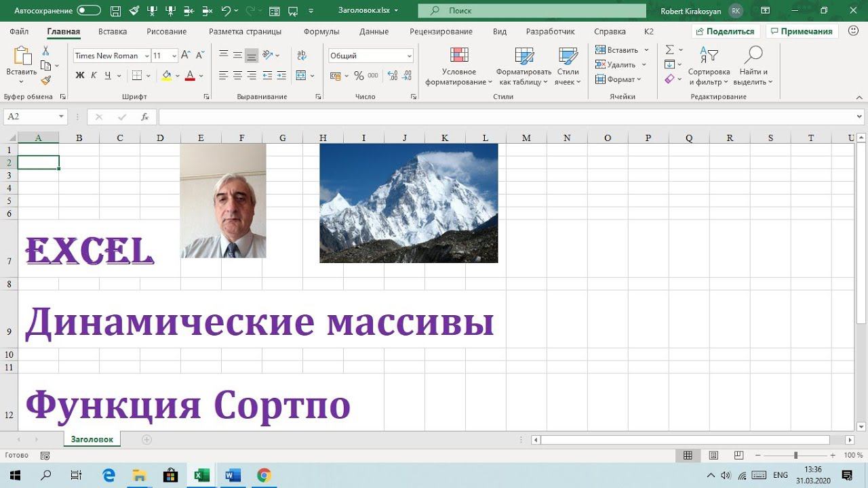The height and width of the screenshot is (488, 868).
Task: Click the Поиск search box
Action: click(x=532, y=11)
